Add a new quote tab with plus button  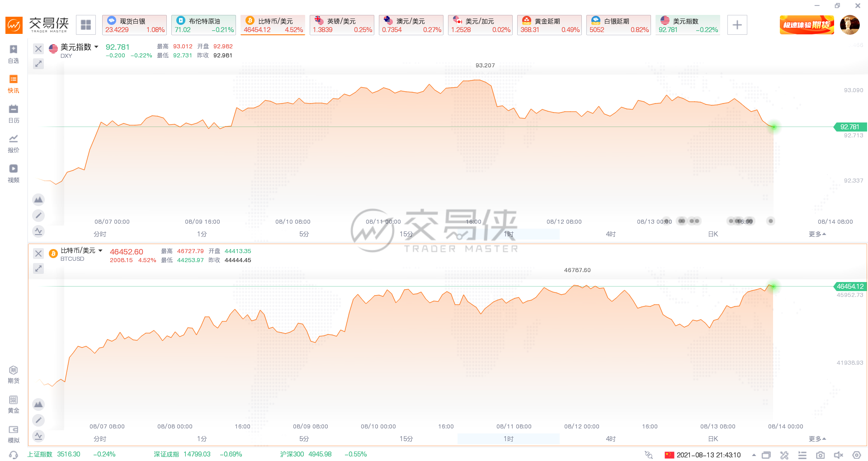coord(737,25)
